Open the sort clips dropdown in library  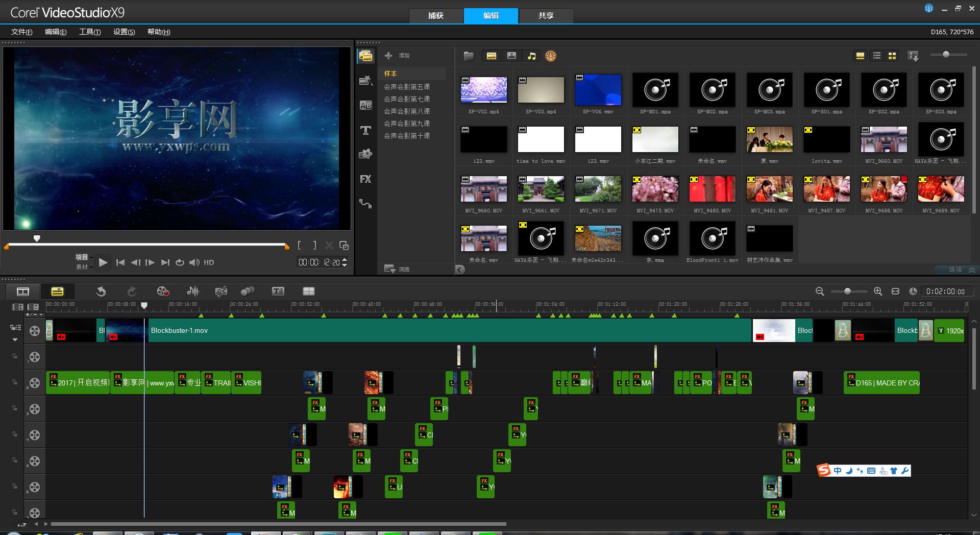(x=913, y=56)
